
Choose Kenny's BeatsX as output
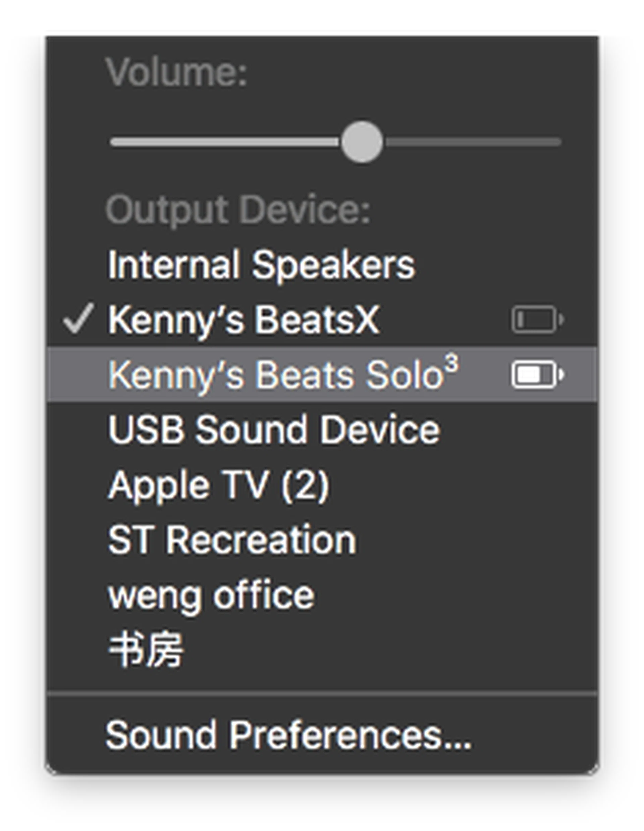244,320
